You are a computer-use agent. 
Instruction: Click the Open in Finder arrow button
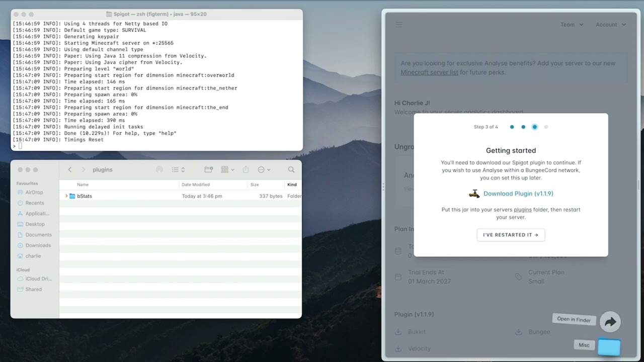[x=610, y=322]
